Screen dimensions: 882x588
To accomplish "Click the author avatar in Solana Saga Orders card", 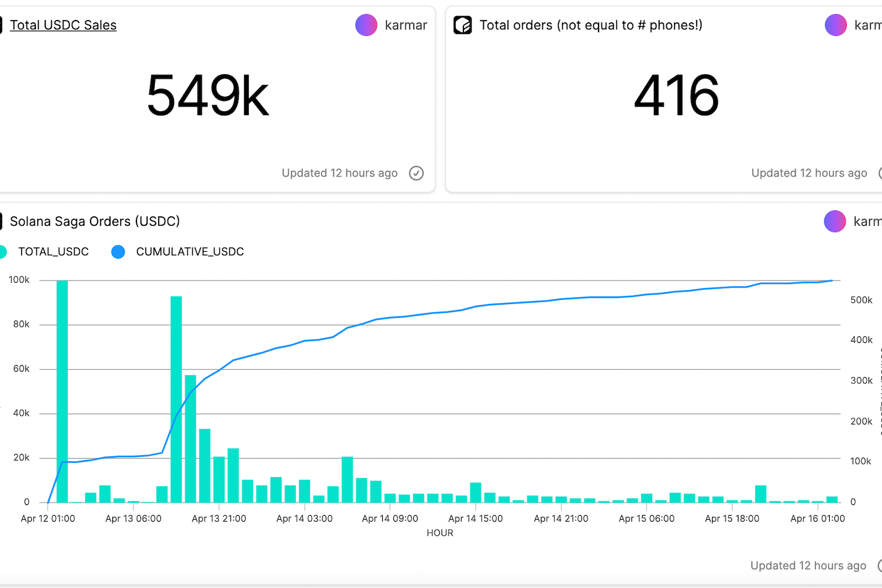I will pyautogui.click(x=835, y=222).
